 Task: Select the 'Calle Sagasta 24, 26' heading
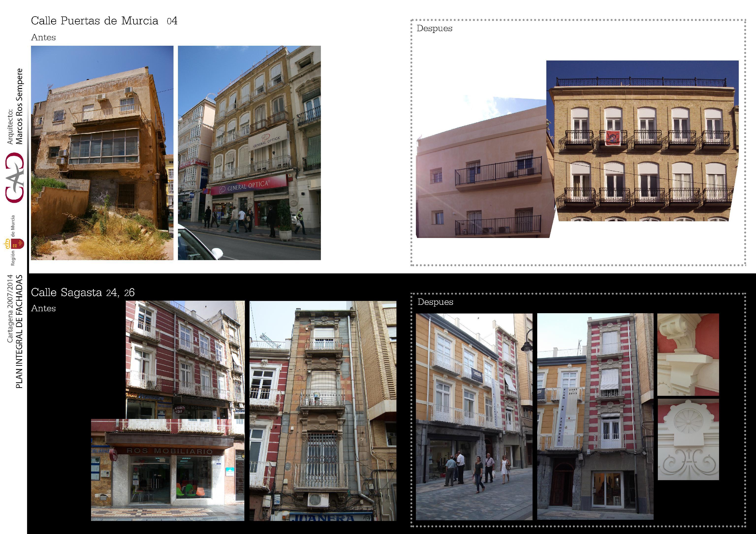coord(83,292)
